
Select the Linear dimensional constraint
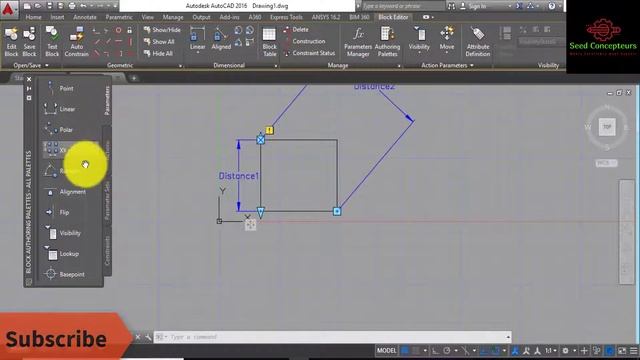pyautogui.click(x=197, y=39)
